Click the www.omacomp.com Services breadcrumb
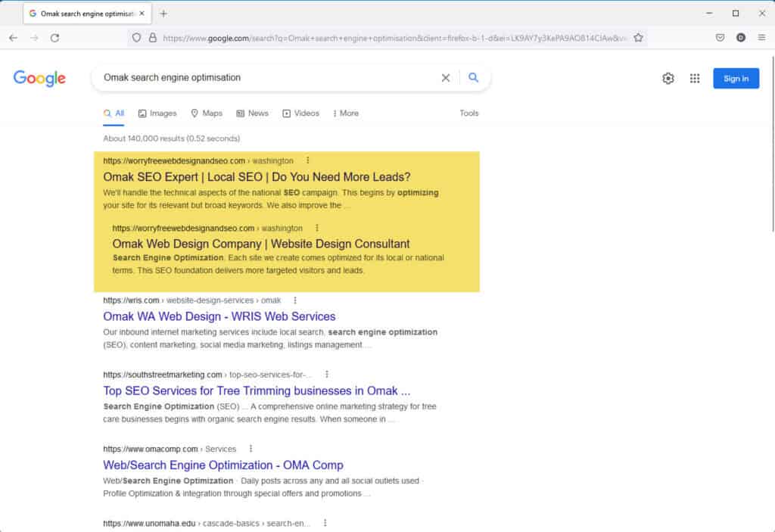The height and width of the screenshot is (532, 775). [170, 449]
